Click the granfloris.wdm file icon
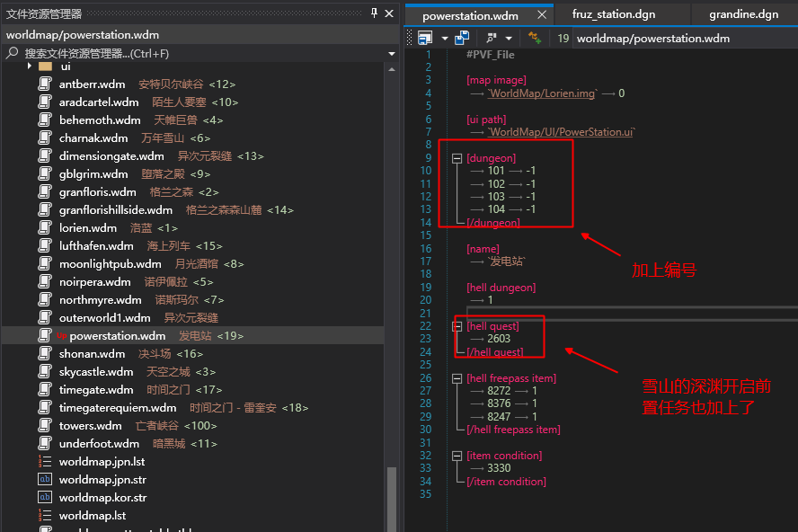 (45, 192)
